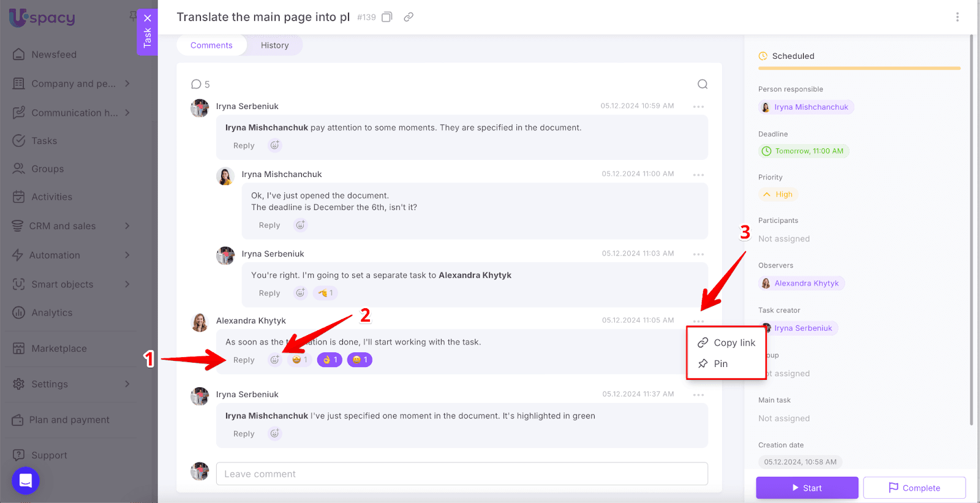
Task: Toggle the pointing-hand reaction on 'You're right' comment
Action: pyautogui.click(x=325, y=293)
